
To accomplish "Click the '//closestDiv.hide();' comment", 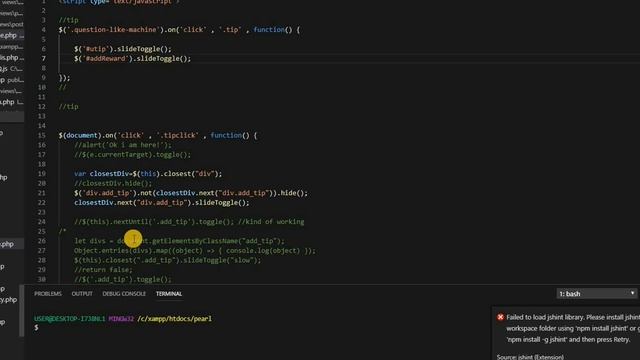I will coord(113,183).
